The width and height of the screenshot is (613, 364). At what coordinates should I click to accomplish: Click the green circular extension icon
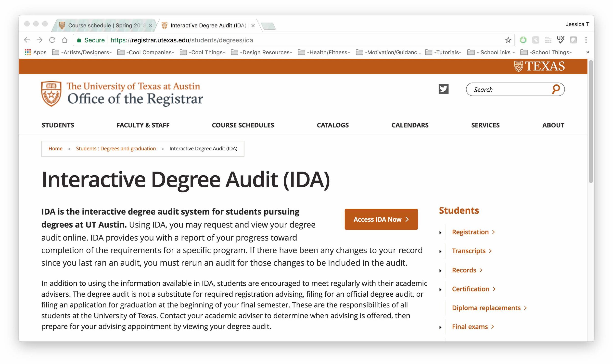point(523,40)
